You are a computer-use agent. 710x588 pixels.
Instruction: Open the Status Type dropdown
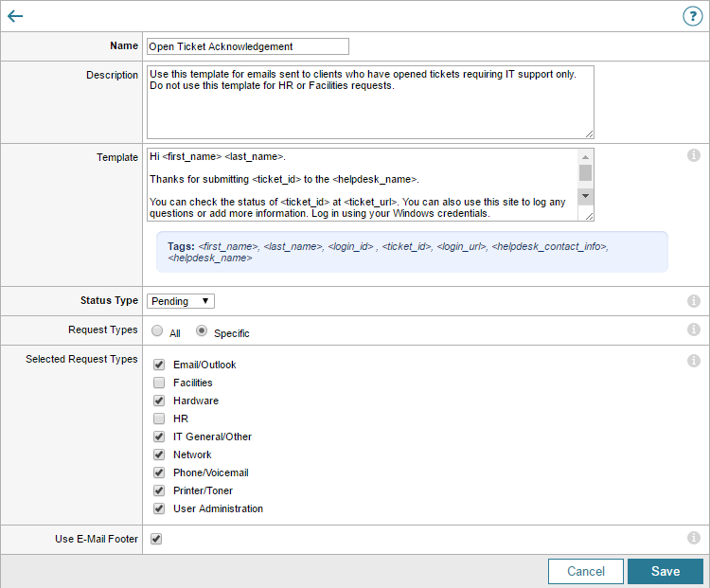tap(181, 301)
